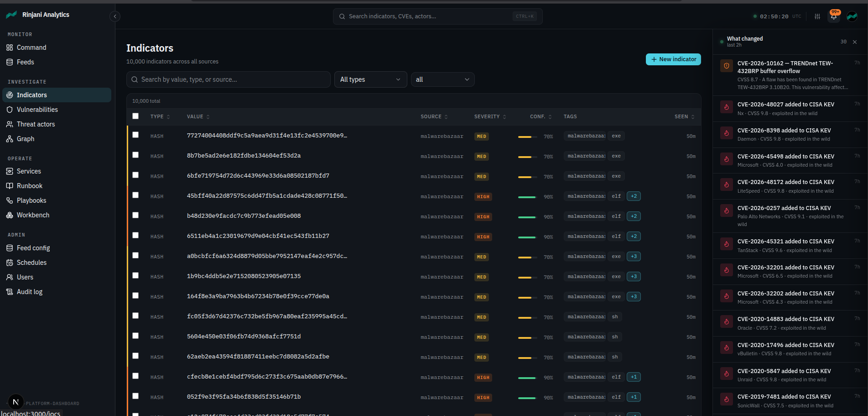Close the What changed panel

click(855, 42)
